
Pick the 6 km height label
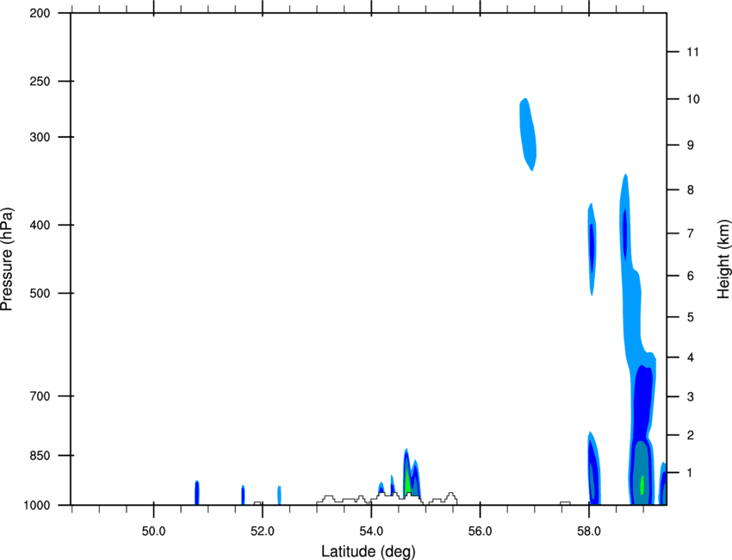(x=691, y=276)
